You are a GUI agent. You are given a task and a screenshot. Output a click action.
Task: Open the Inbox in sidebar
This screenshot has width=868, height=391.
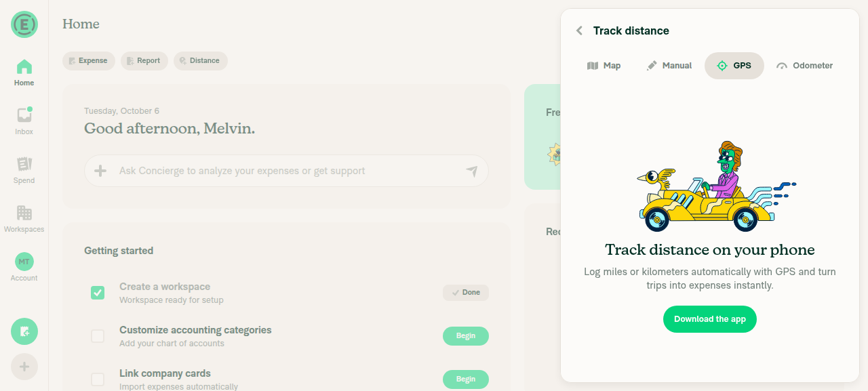click(24, 122)
